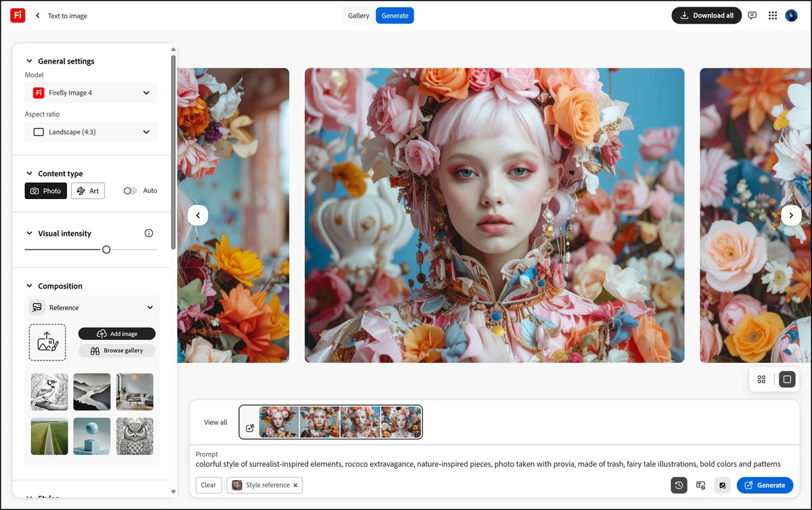The image size is (812, 510).
Task: Open prompt history clock icon
Action: click(x=679, y=485)
